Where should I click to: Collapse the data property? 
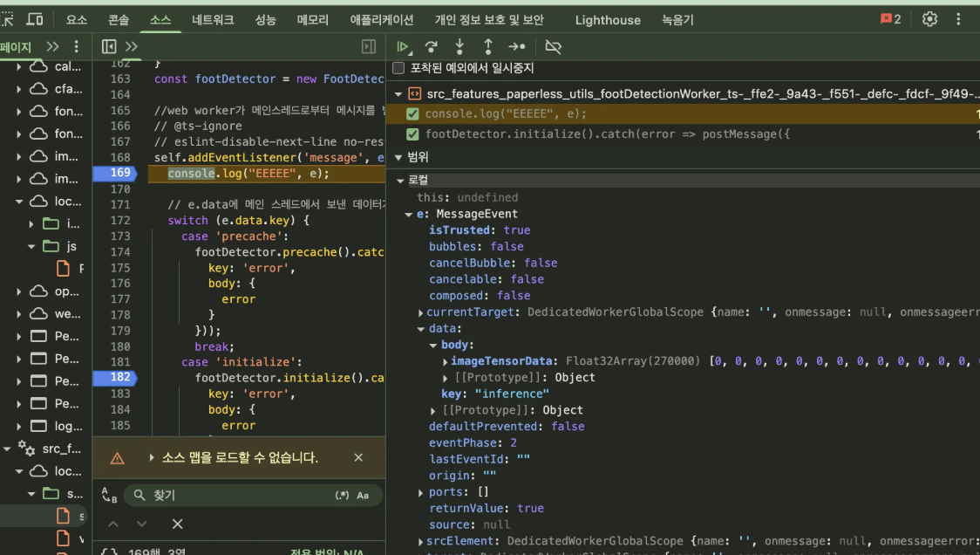coord(421,328)
